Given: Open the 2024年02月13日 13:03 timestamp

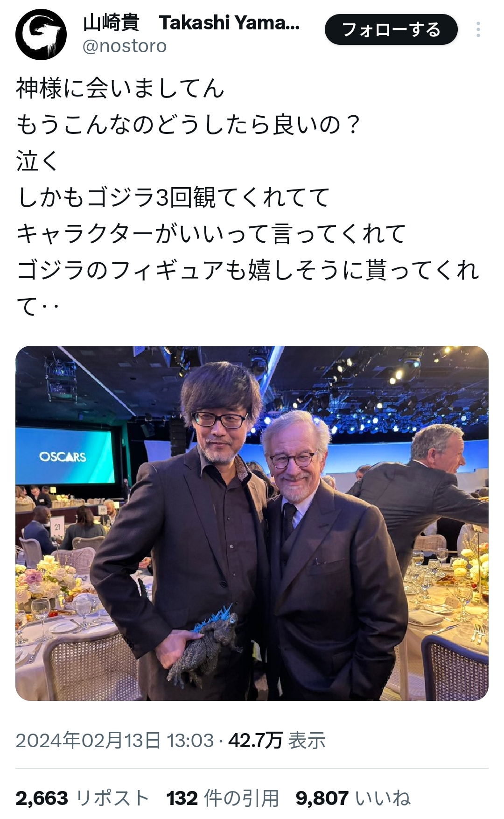Looking at the screenshot, I should click(114, 740).
